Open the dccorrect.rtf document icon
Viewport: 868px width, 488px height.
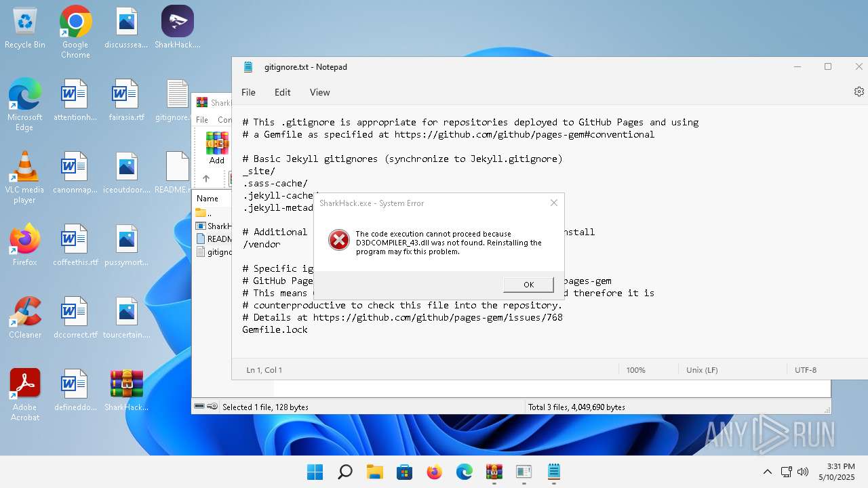click(75, 318)
